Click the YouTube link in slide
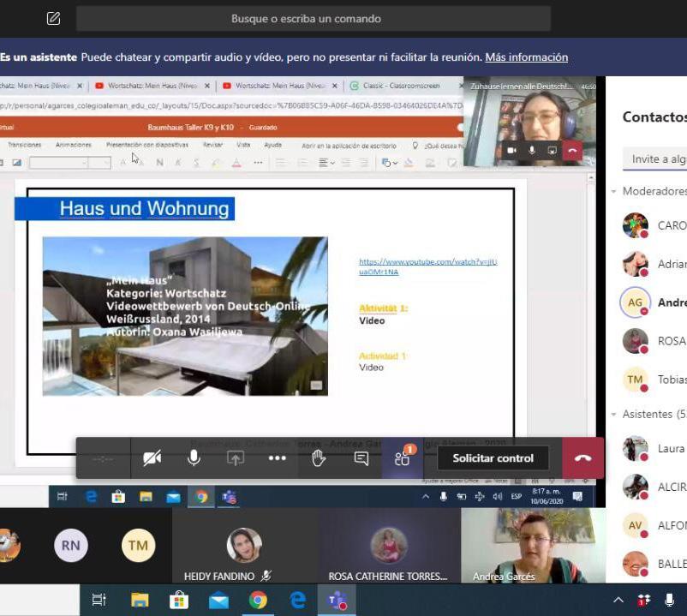The height and width of the screenshot is (616, 687). point(428,266)
